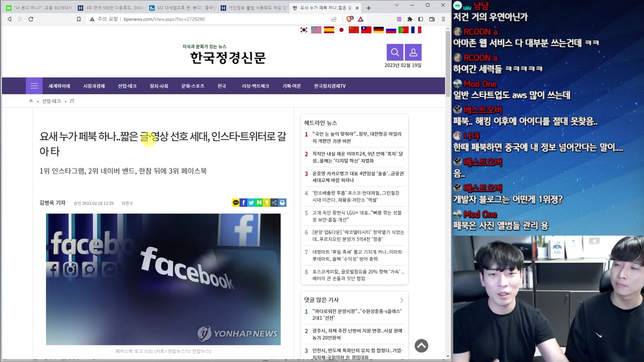The image size is (644, 362).
Task: Select the South Korean flag language
Action: 304,30
